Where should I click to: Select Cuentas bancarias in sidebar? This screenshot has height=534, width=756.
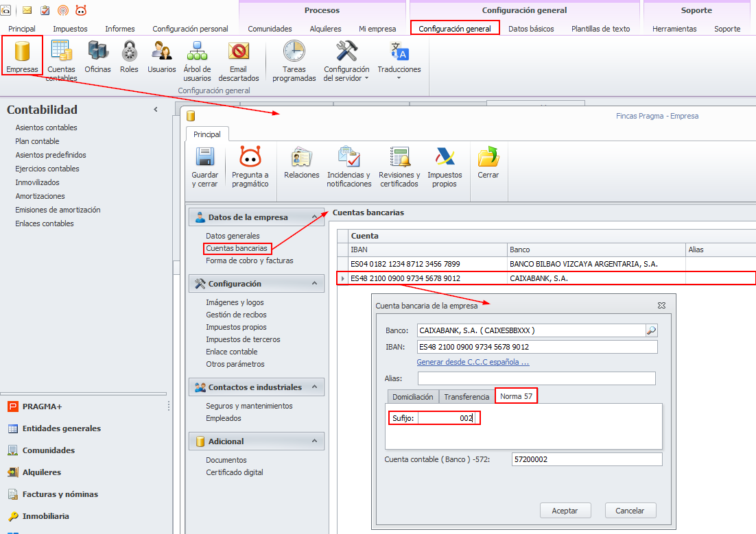pyautogui.click(x=237, y=248)
